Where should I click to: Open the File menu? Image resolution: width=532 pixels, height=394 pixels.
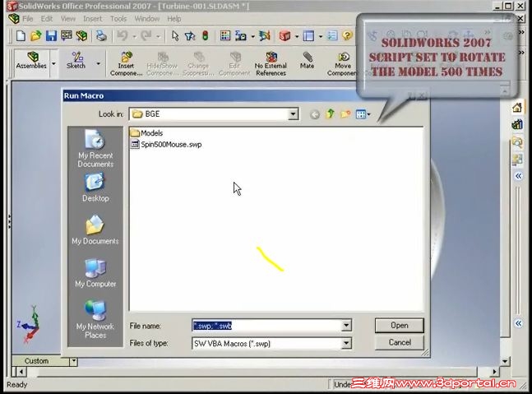point(28,19)
